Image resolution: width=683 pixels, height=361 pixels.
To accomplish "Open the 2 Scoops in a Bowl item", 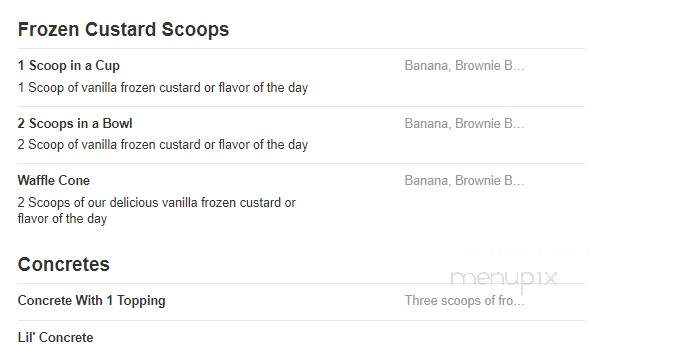I will pyautogui.click(x=75, y=124).
